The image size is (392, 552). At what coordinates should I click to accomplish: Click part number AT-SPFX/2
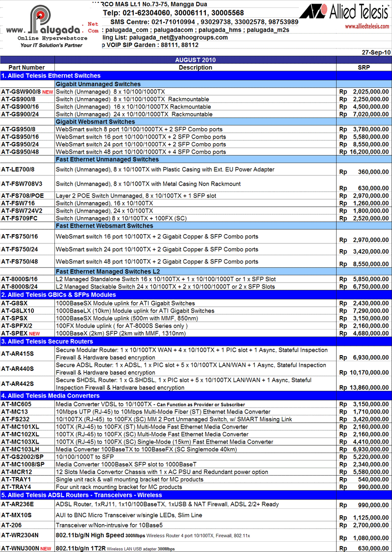(17, 326)
